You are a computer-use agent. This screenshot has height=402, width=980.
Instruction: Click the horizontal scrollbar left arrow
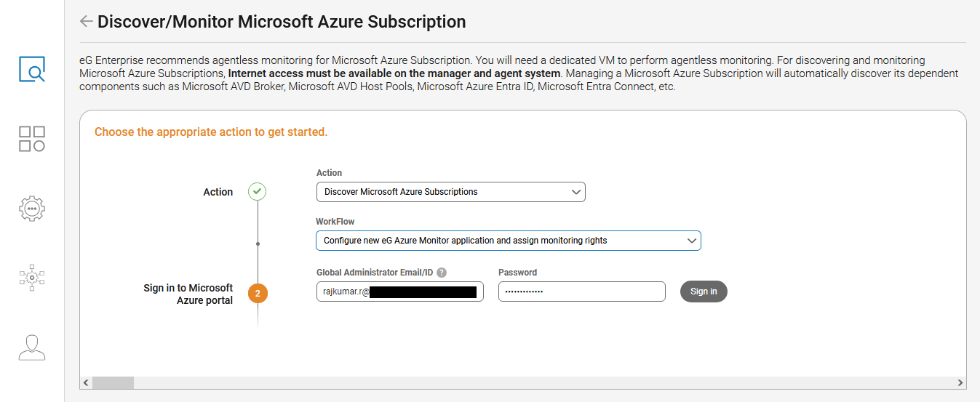point(86,382)
